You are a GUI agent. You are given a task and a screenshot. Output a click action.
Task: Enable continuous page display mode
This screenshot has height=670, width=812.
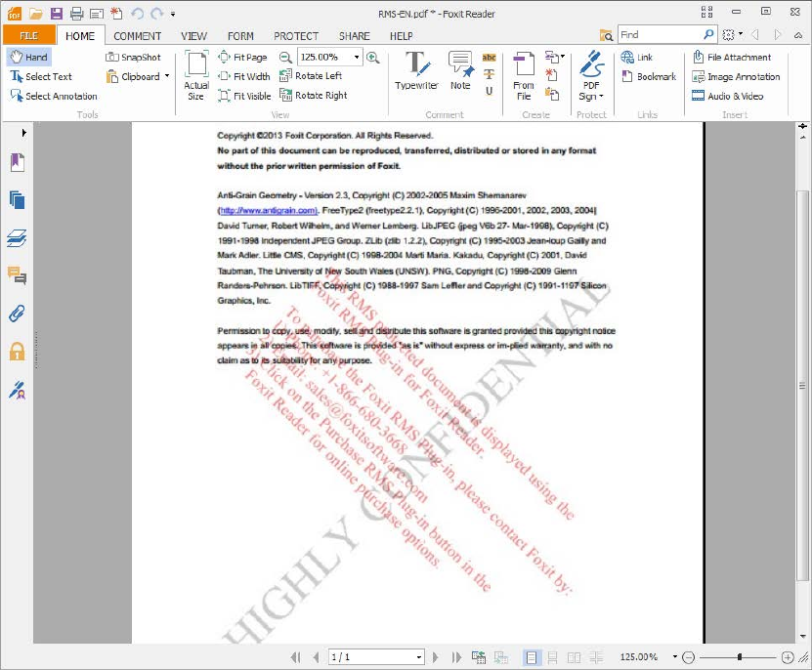point(552,657)
